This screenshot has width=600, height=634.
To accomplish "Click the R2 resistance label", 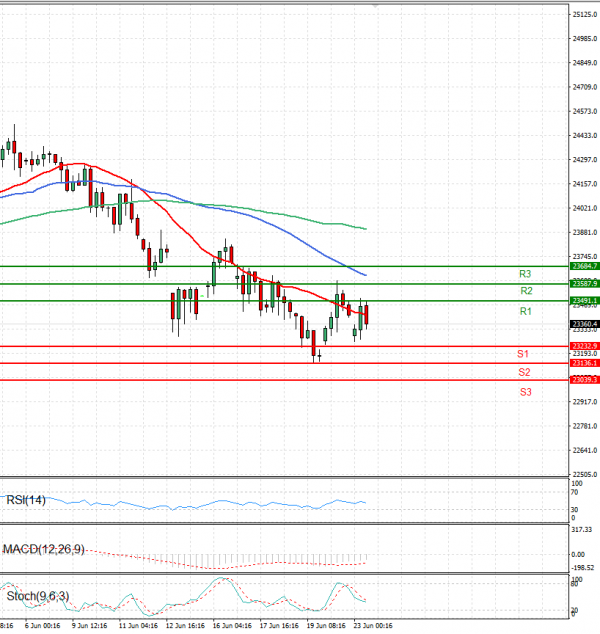I will 526,291.
